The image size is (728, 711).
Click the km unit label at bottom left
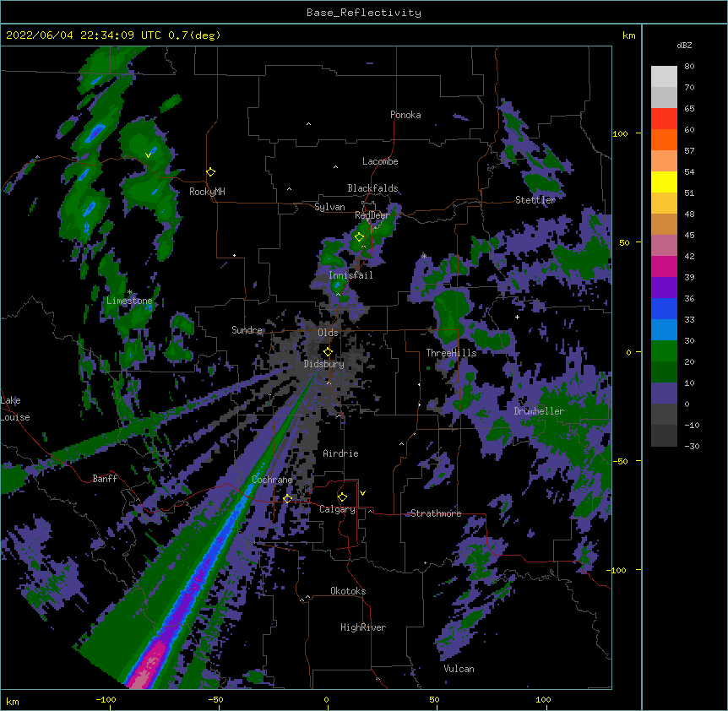click(13, 702)
